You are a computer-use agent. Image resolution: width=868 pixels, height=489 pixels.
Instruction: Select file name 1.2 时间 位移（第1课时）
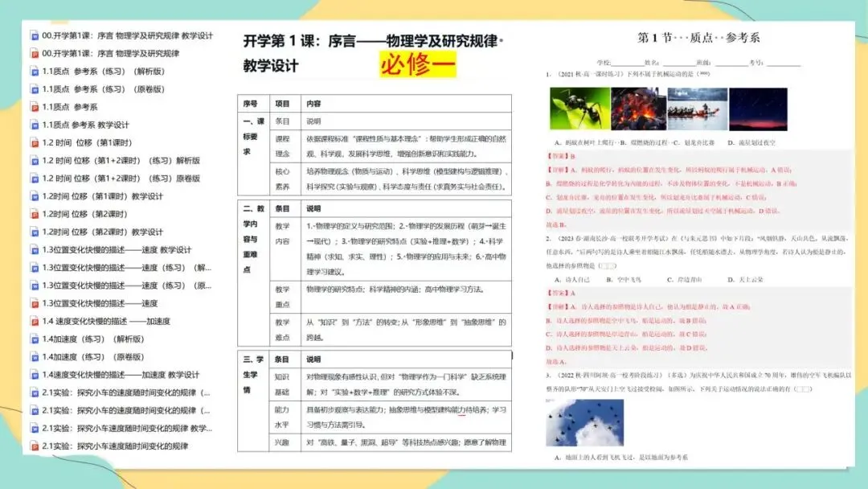click(87, 143)
